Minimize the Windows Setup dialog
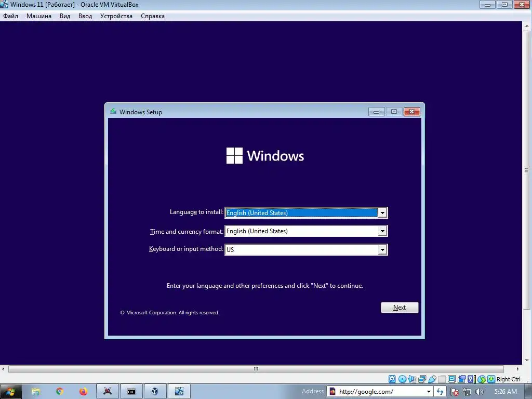This screenshot has height=399, width=532. [x=376, y=112]
